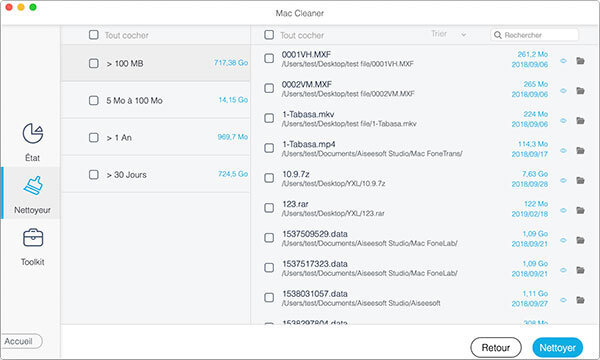
Task: Select checkbox for 0001VH.MXF
Action: [x=269, y=58]
